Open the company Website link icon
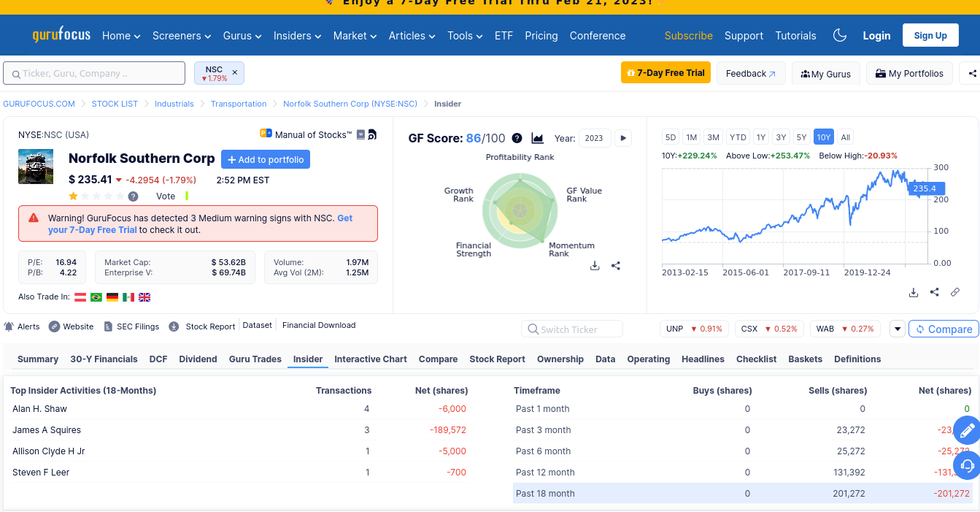Screen dimensions: 980x512 click(55, 326)
